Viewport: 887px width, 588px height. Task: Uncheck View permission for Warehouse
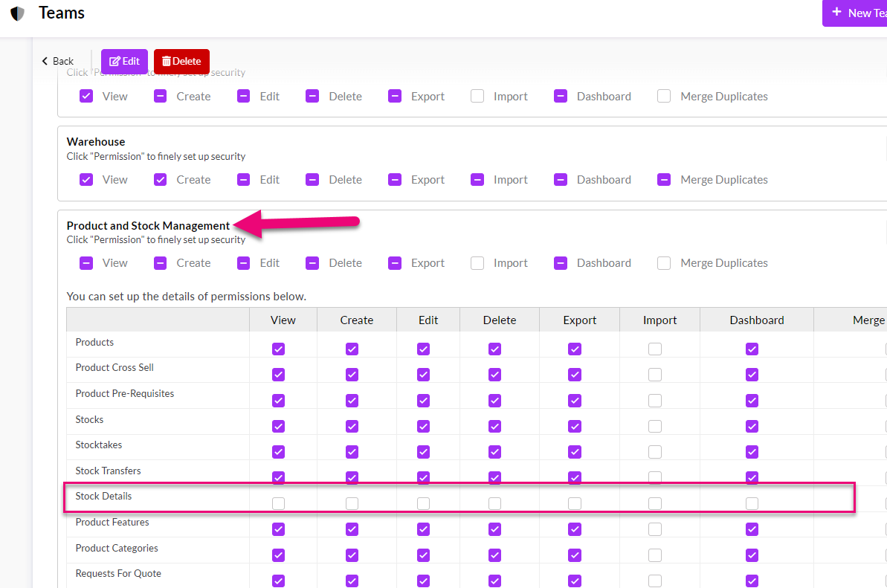86,180
